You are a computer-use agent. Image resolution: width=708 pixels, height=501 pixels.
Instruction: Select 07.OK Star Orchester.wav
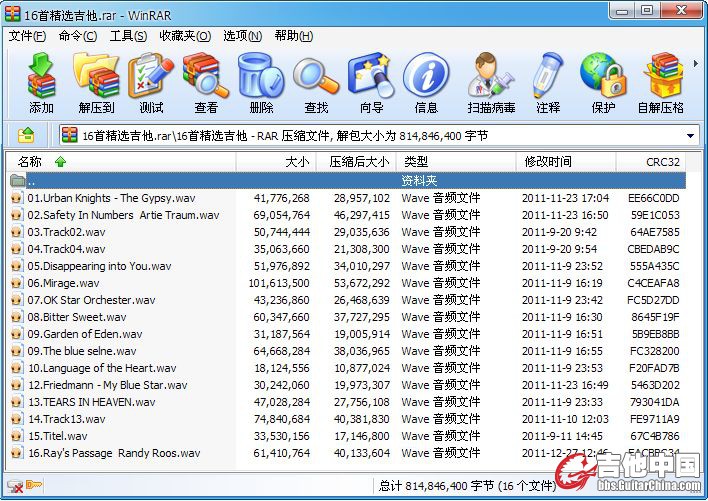(91, 300)
